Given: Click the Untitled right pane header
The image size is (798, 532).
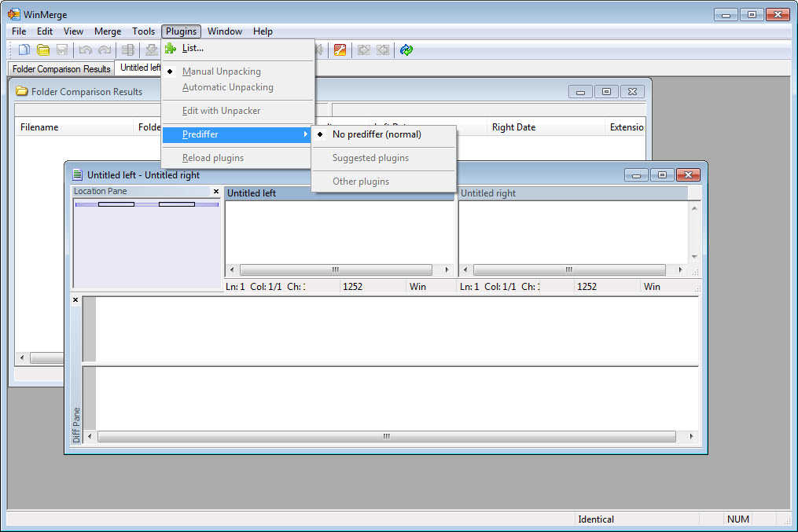Looking at the screenshot, I should tap(573, 193).
